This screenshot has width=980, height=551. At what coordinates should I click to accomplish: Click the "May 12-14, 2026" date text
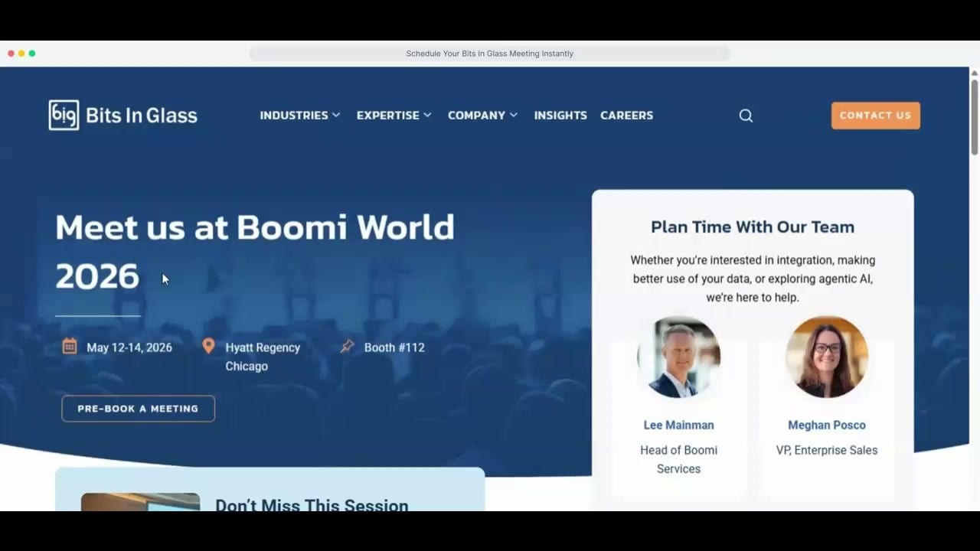pos(129,347)
